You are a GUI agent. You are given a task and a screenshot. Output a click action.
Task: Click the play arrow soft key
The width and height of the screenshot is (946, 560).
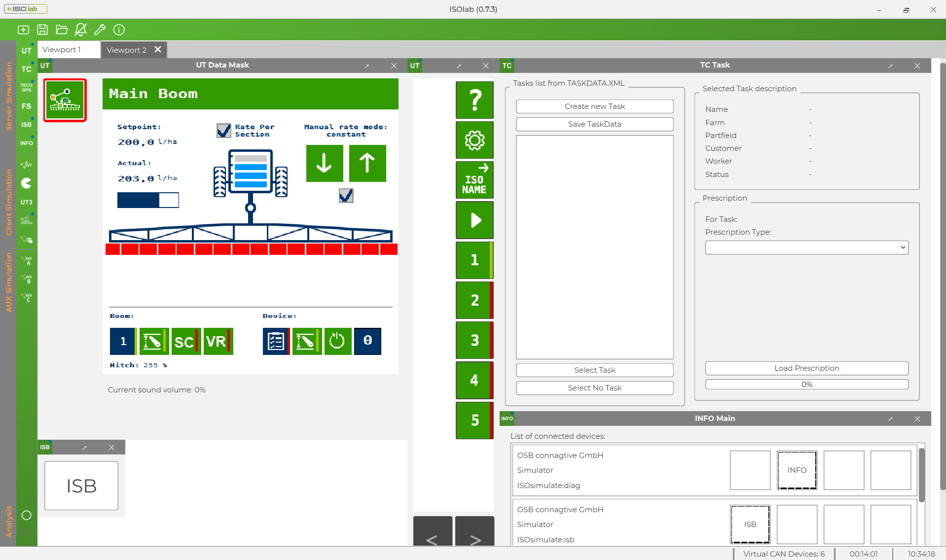(474, 220)
